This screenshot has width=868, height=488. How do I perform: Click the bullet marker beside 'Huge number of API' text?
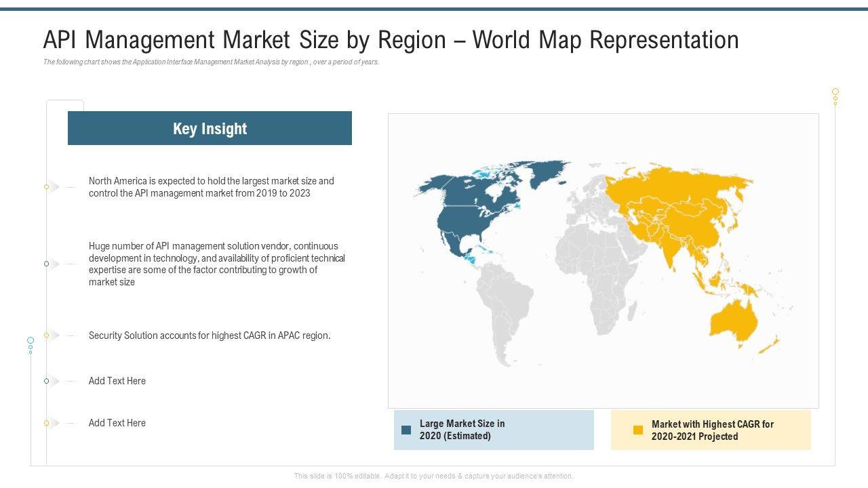(x=46, y=264)
